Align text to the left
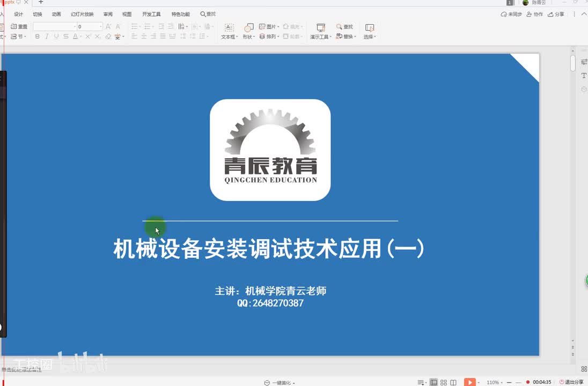The image size is (588, 386). pos(134,36)
